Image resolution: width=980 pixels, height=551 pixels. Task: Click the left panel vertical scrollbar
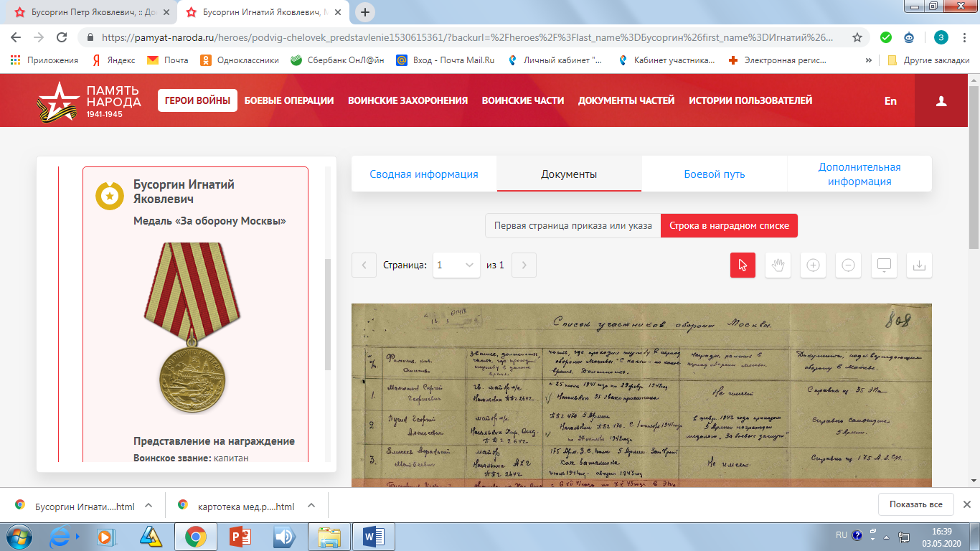[x=329, y=314]
